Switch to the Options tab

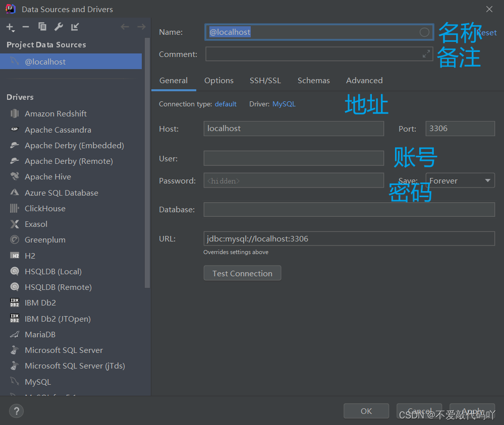pyautogui.click(x=219, y=81)
